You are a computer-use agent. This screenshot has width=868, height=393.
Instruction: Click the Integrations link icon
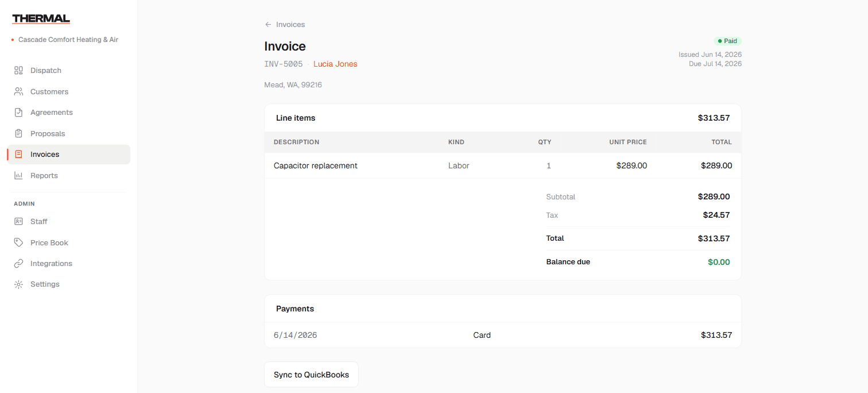[x=18, y=263]
